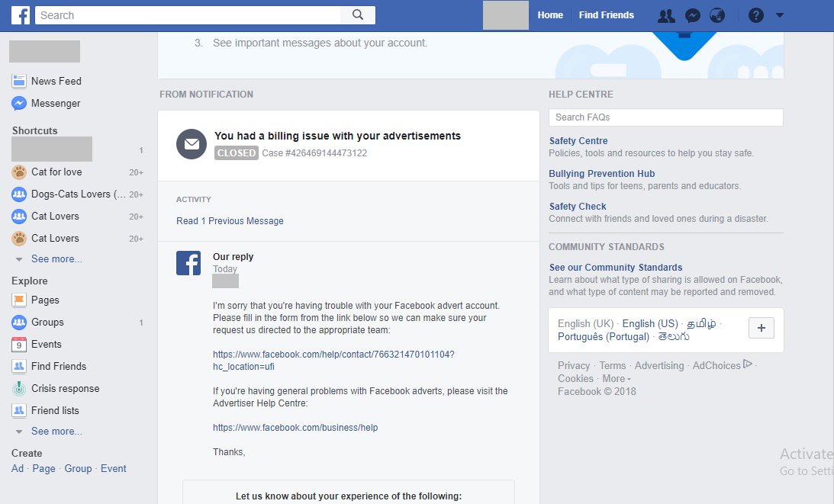Open Find Friends in top bar
Viewport: 834px width, 504px height.
pos(607,15)
